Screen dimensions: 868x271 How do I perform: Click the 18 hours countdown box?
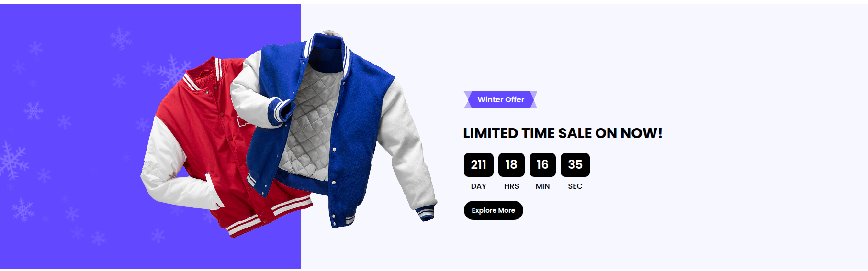point(511,165)
